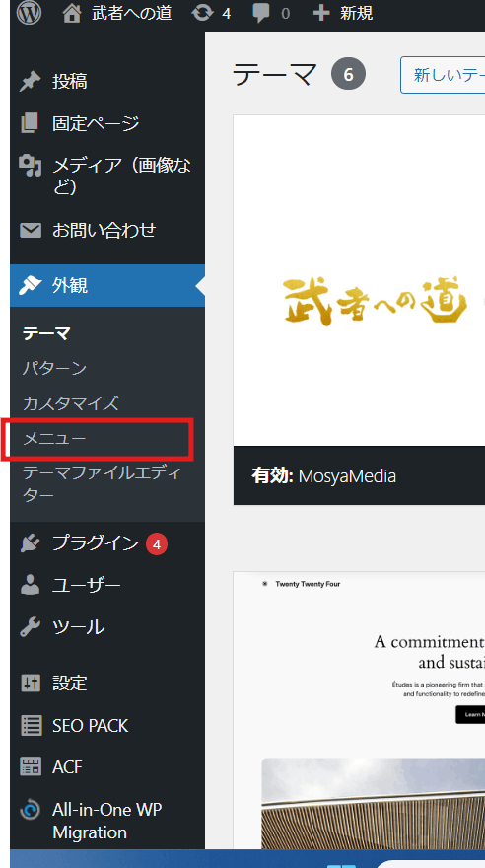Open All-in-One WP Migration menu
The image size is (485, 868).
coord(107,821)
